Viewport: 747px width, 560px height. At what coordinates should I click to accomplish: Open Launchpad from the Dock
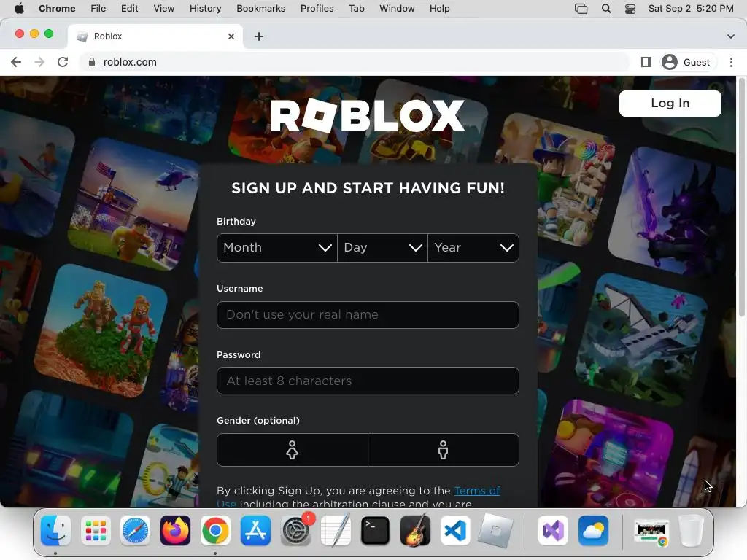96,531
